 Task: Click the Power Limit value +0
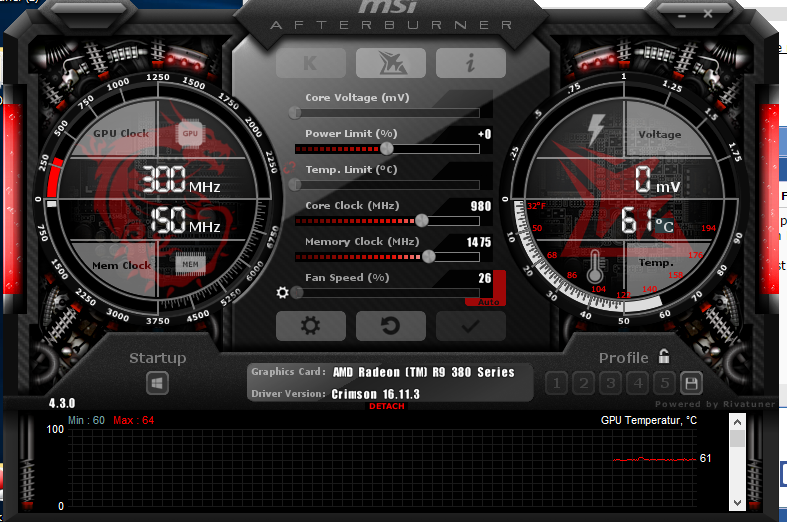tap(484, 134)
